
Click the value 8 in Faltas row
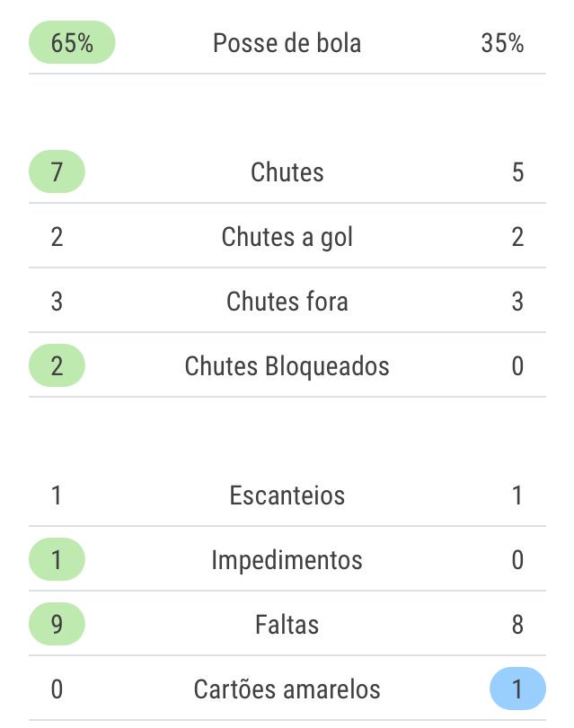pos(517,625)
